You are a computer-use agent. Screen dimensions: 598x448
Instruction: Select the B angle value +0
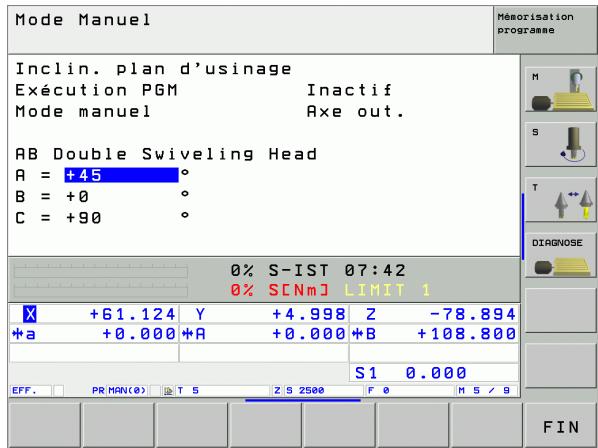coord(77,197)
